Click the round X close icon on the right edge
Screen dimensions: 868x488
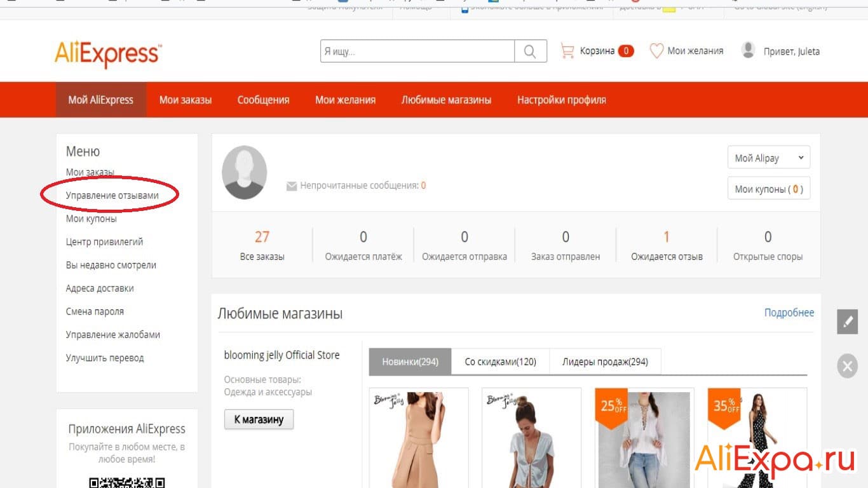847,367
